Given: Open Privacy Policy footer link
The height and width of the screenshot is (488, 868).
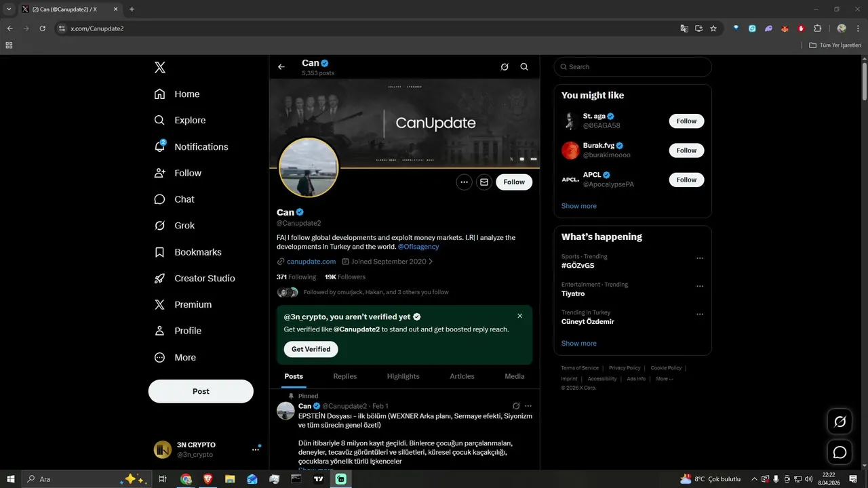Looking at the screenshot, I should point(625,368).
